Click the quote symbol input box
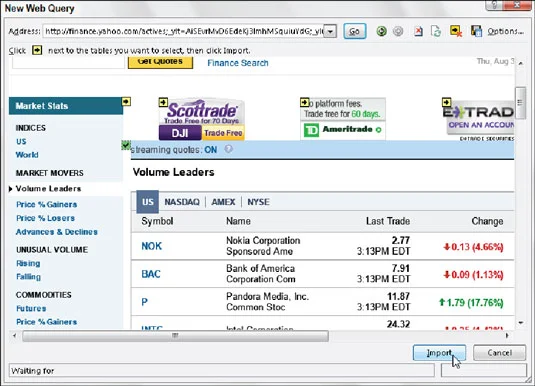535x386 pixels. 68,62
